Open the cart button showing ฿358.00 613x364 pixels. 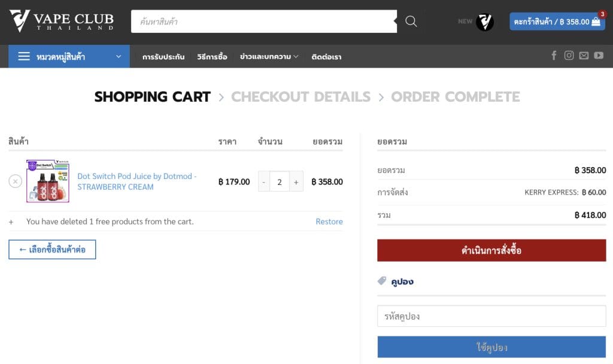(x=557, y=22)
